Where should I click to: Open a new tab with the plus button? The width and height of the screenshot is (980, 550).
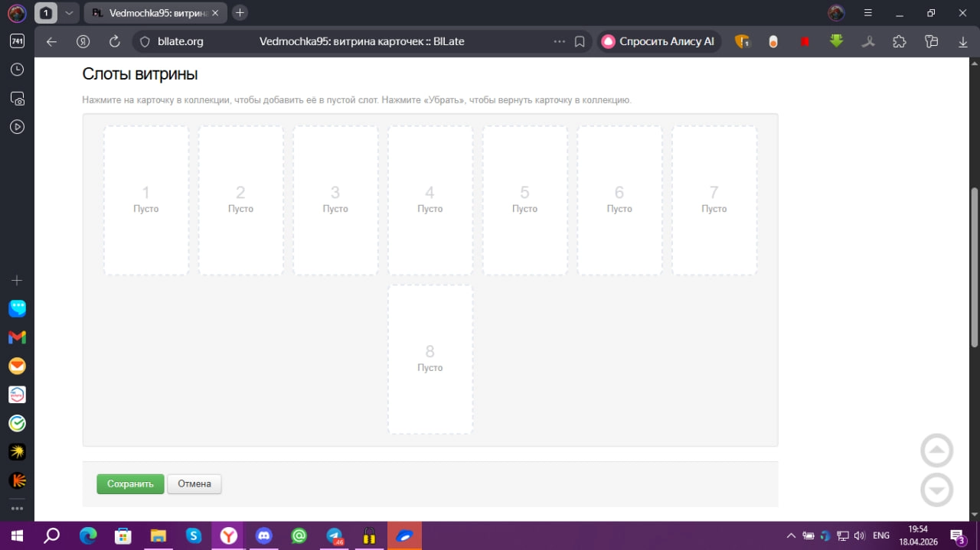coord(240,13)
